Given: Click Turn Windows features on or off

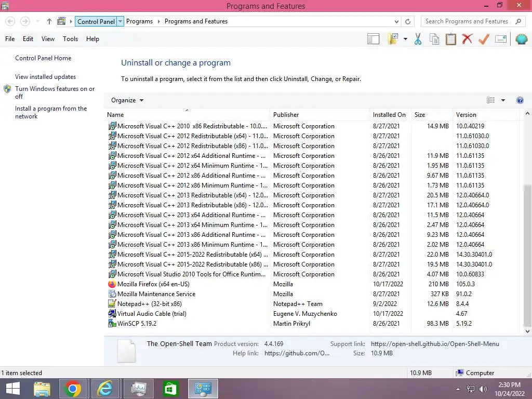Looking at the screenshot, I should pos(55,92).
